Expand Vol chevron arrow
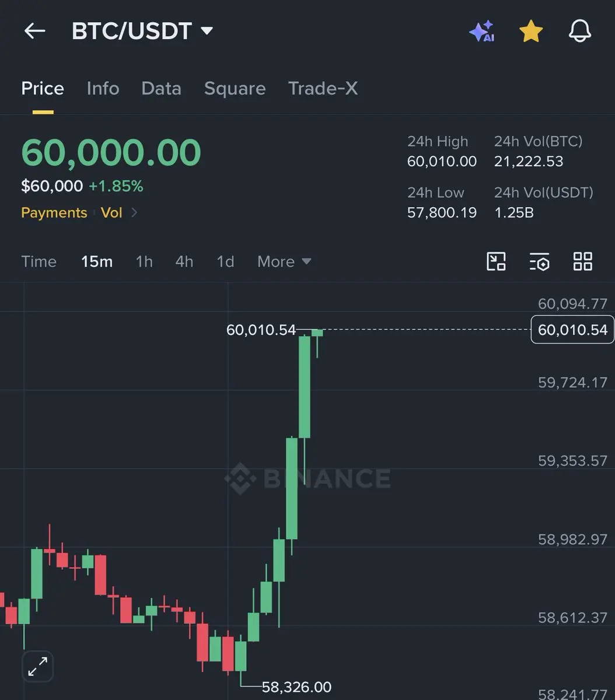615x700 pixels. (134, 212)
